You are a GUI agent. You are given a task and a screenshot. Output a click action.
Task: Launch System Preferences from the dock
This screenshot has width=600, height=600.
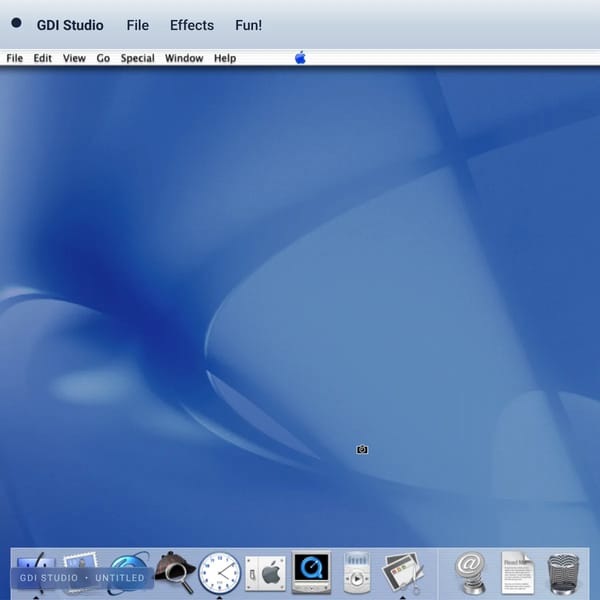(x=265, y=573)
